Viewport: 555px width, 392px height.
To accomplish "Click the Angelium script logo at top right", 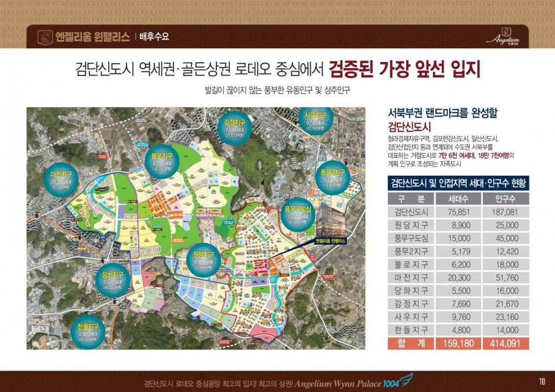I will pos(503,37).
